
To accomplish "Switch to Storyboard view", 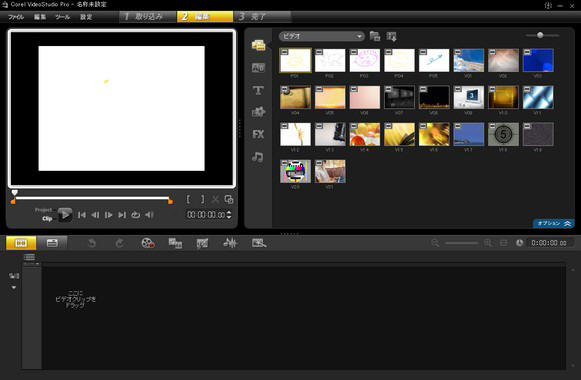I will [x=21, y=243].
